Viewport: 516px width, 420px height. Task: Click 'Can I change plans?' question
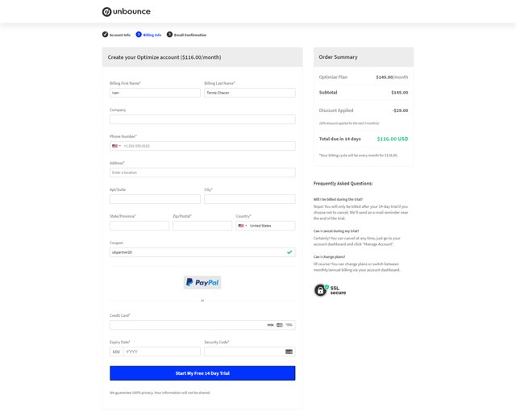pos(329,256)
